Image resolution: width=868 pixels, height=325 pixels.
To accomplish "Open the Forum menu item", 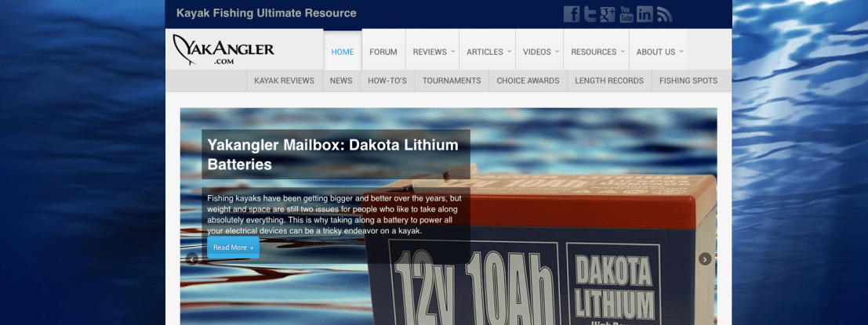I will (x=383, y=52).
